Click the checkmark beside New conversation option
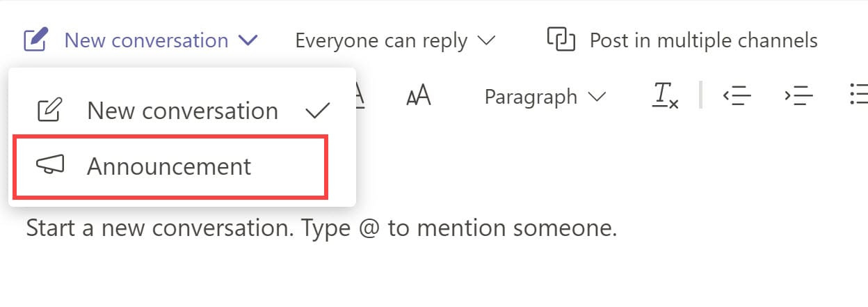The image size is (868, 307). [318, 111]
